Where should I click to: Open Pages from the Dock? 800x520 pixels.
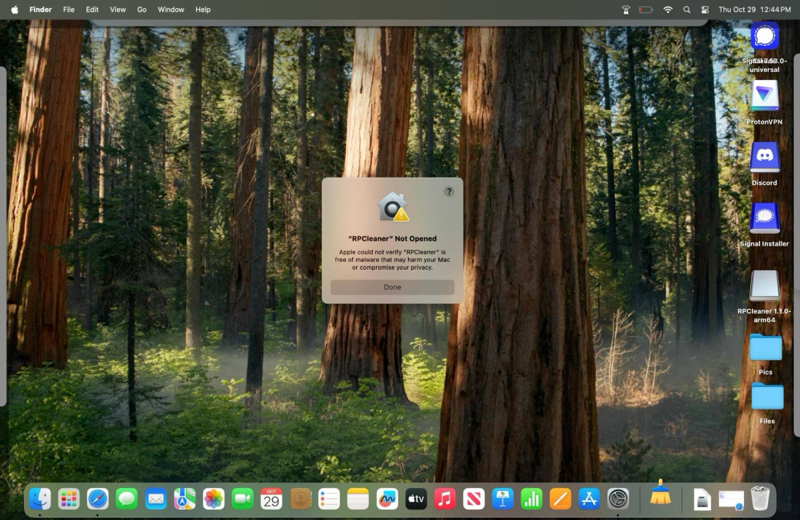560,499
